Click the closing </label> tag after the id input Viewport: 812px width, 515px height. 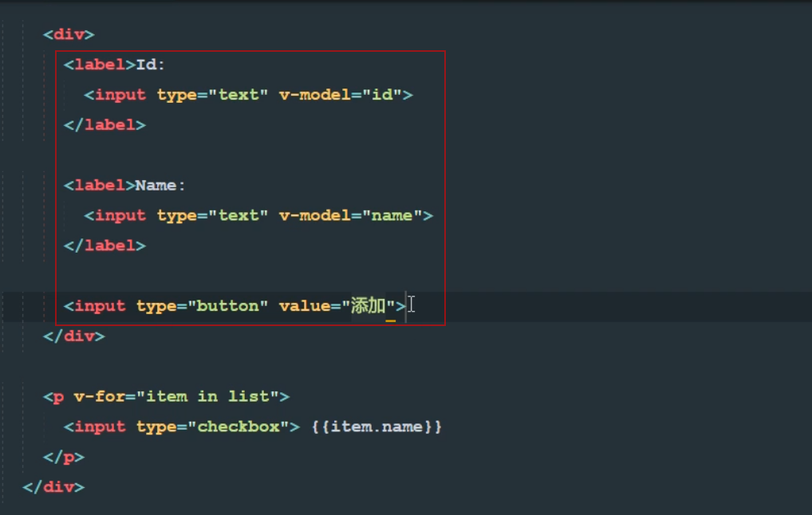pos(104,124)
